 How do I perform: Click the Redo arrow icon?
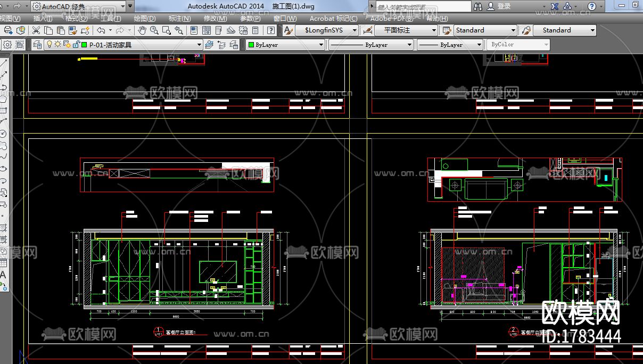coord(120,30)
